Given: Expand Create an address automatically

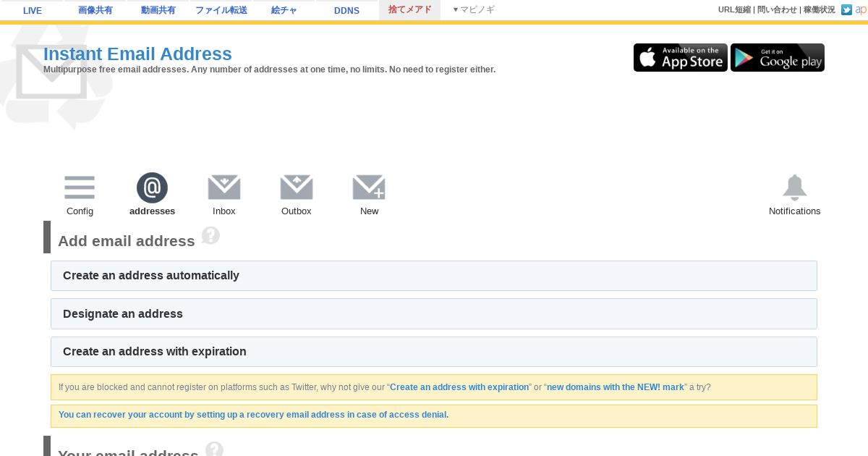Looking at the screenshot, I should (x=434, y=276).
